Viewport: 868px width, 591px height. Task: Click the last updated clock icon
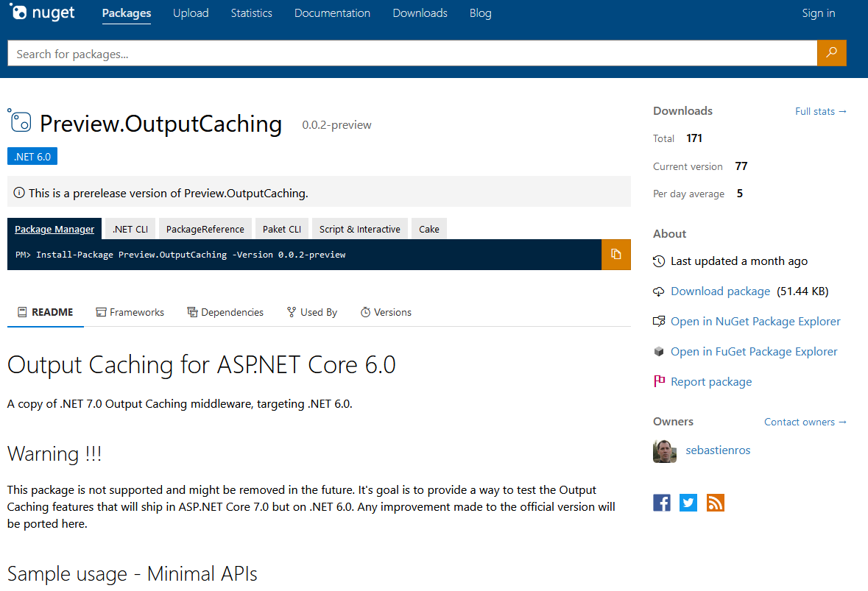pos(659,261)
